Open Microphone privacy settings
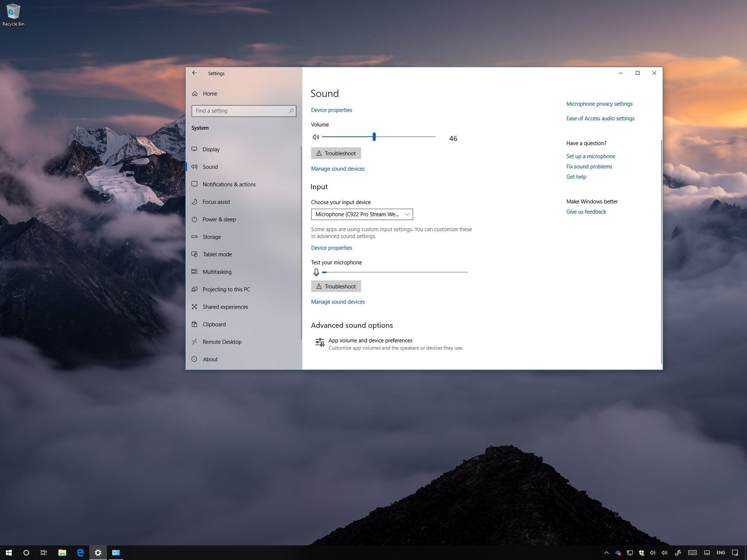The image size is (747, 560). (x=599, y=103)
